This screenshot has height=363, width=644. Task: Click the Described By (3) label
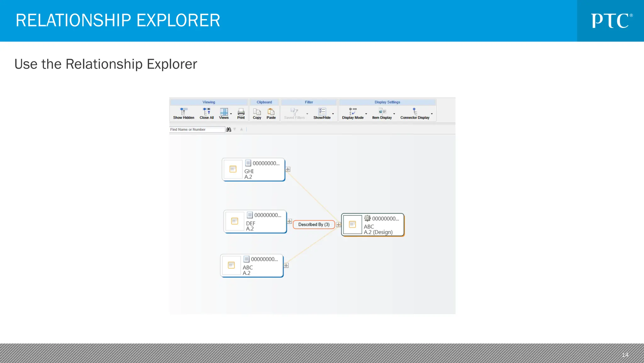click(x=314, y=224)
